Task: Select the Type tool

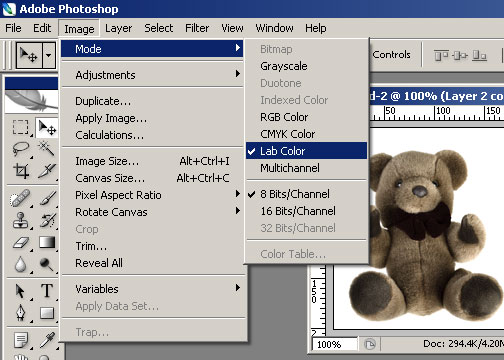Action: click(x=47, y=291)
